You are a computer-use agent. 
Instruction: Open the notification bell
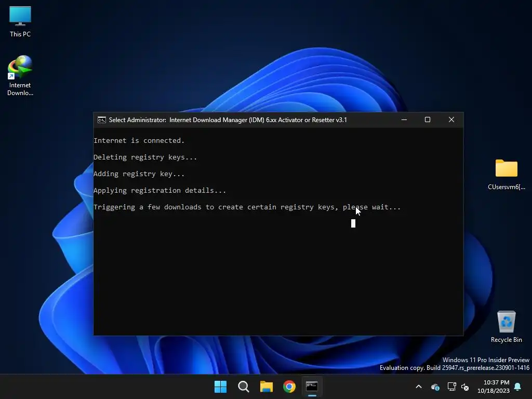coord(518,387)
